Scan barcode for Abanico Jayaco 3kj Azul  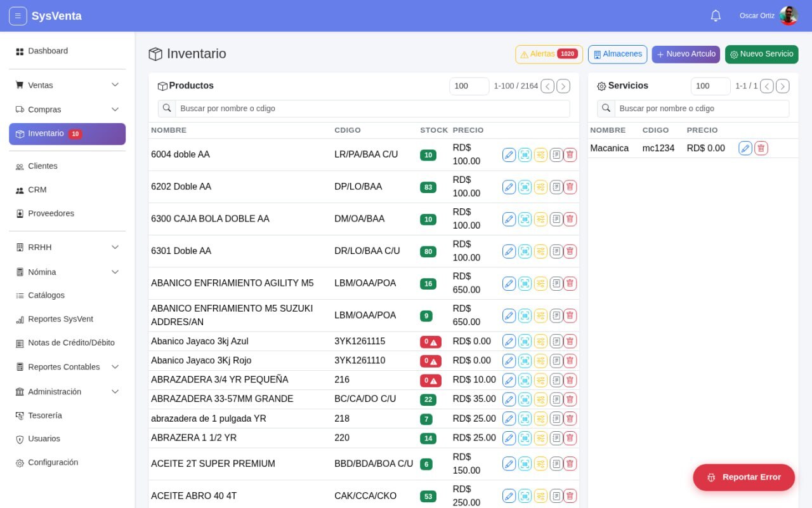click(x=525, y=342)
